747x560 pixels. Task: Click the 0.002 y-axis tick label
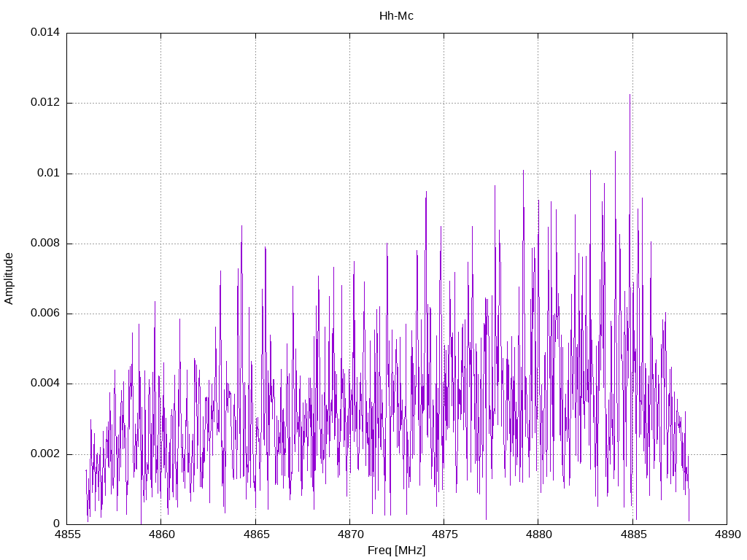coord(44,454)
